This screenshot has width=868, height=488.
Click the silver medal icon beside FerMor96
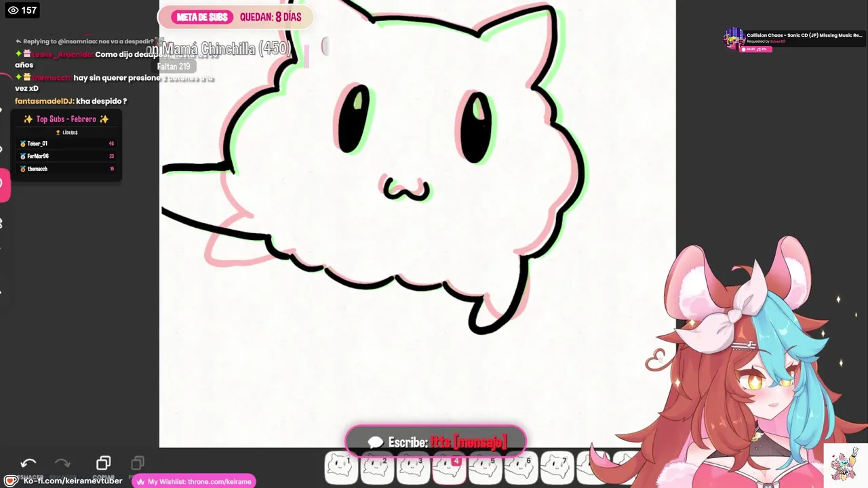tap(23, 157)
